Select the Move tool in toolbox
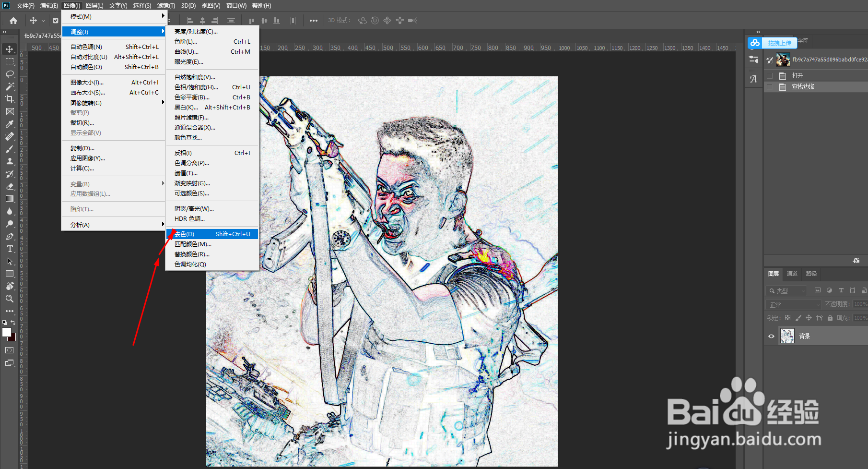This screenshot has height=469, width=868. [10, 49]
